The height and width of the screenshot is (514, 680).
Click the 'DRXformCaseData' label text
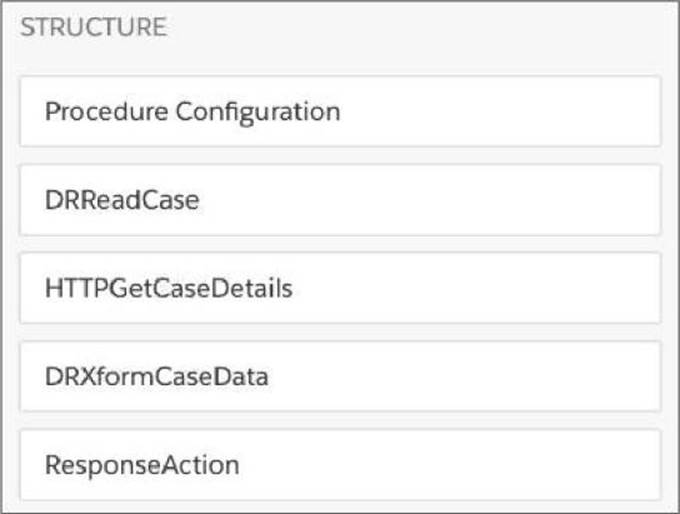click(156, 377)
